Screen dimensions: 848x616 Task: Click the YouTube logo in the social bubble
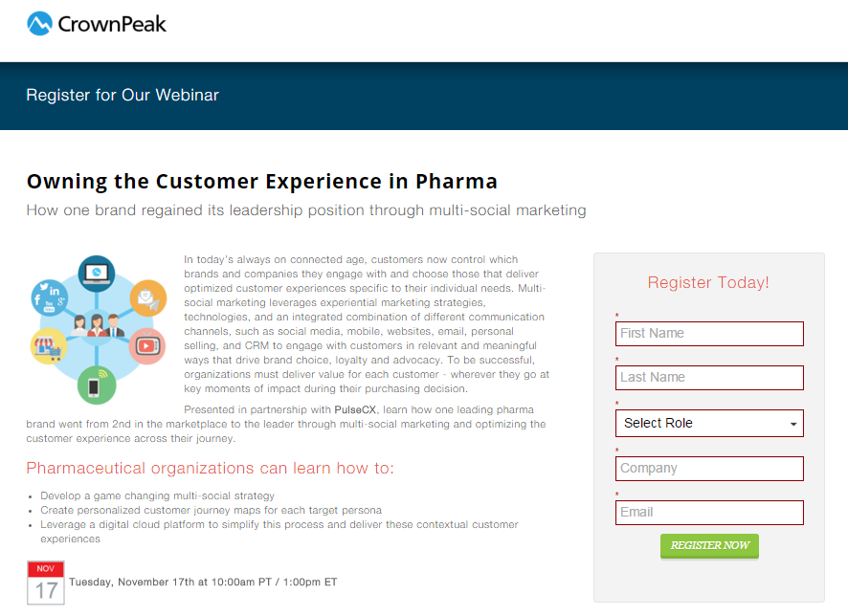(49, 306)
